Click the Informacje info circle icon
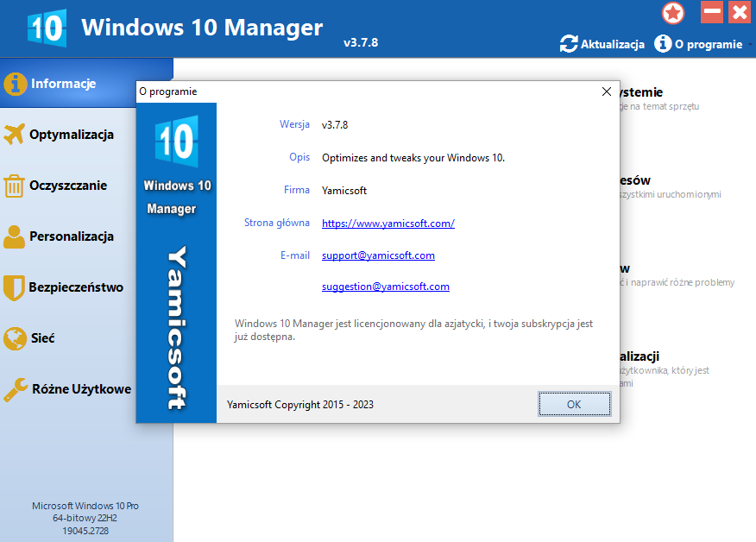This screenshot has height=542, width=756. click(15, 84)
